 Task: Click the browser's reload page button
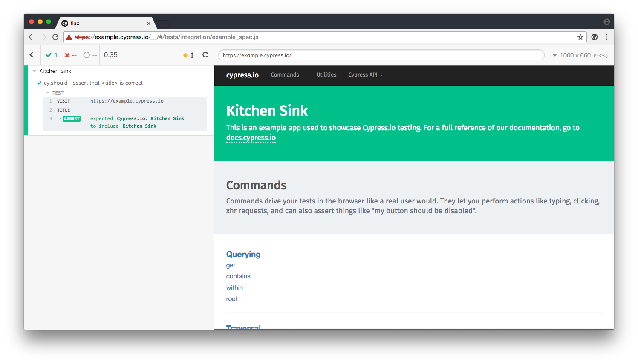[x=55, y=37]
